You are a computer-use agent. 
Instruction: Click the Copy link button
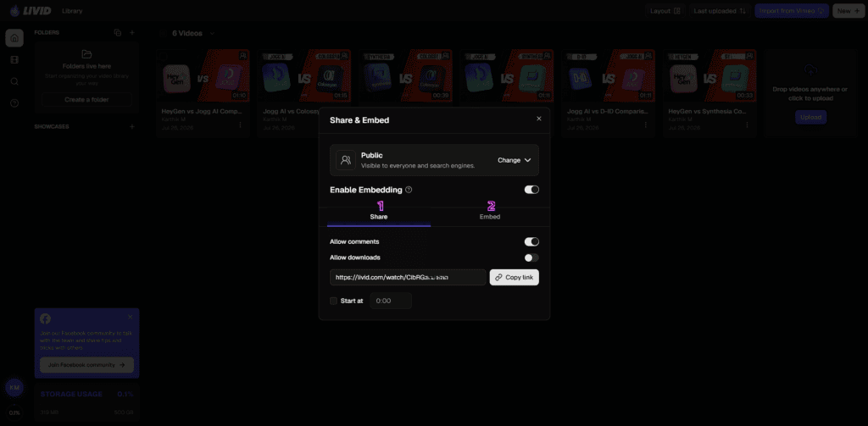[x=515, y=277]
